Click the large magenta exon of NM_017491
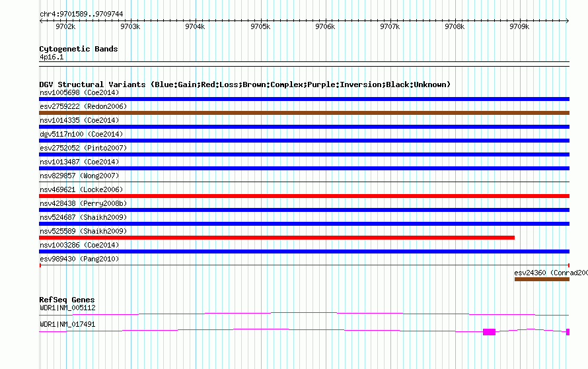 click(489, 332)
